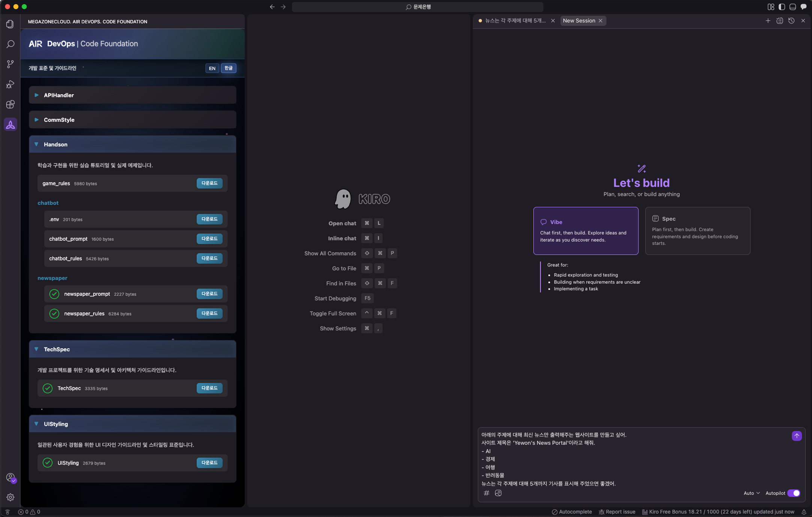Switch to the 뉴스는 각 주제에 chat tab
812x517 pixels.
pos(515,21)
